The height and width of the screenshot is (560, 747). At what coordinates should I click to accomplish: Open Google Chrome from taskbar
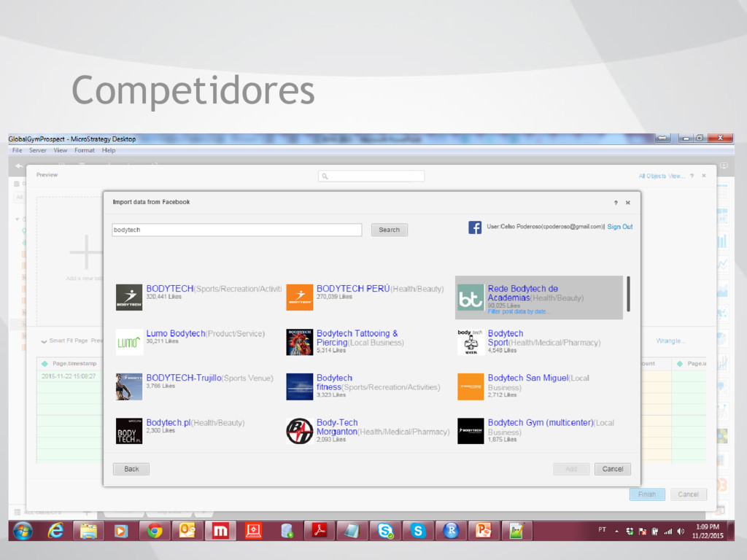click(x=155, y=531)
